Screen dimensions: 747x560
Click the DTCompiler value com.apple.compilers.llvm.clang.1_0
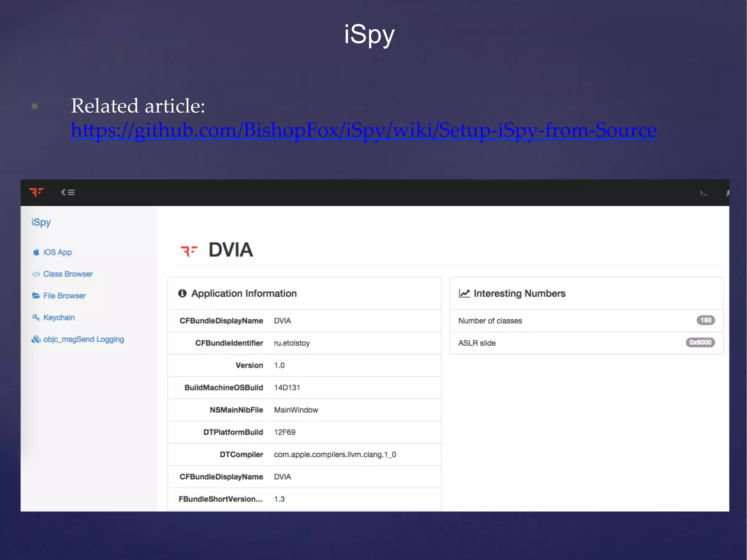(335, 455)
